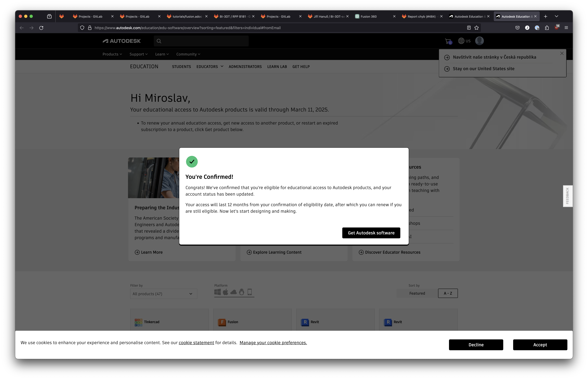Bookmark this page with star icon
588x379 pixels.
tap(477, 28)
